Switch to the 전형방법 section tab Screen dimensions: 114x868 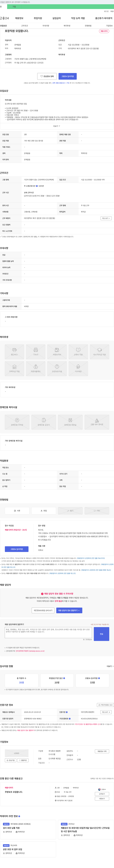pos(88,26)
